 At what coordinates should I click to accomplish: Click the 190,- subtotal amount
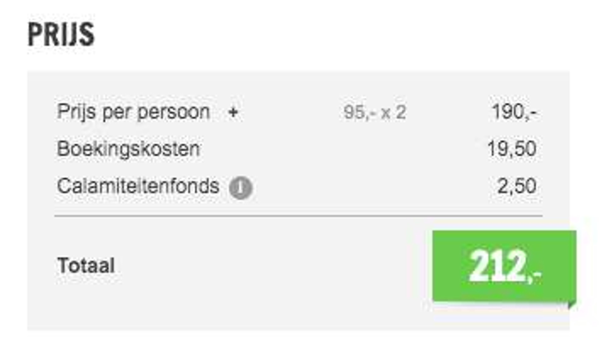[x=515, y=112]
